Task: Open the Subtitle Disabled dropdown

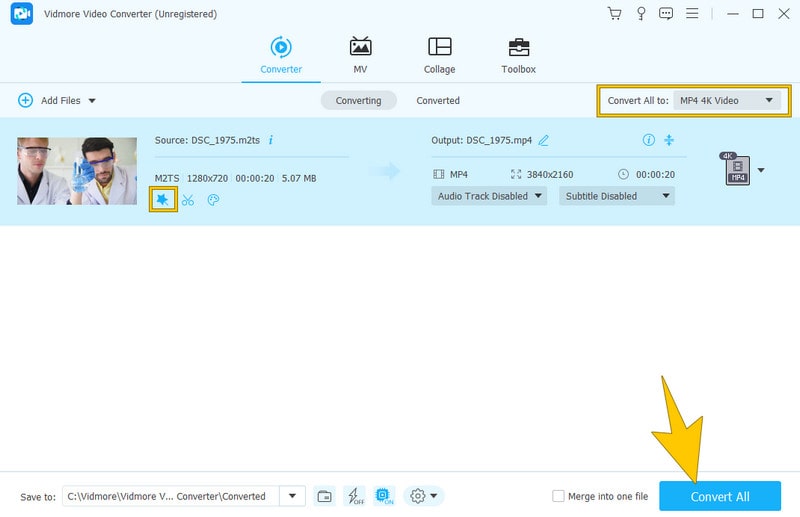Action: (616, 196)
